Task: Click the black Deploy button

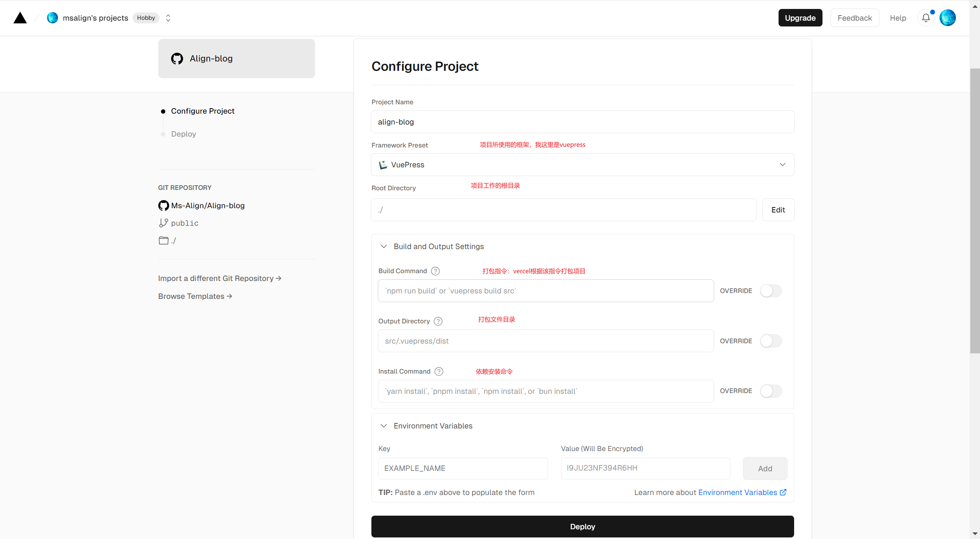Action: click(x=582, y=527)
